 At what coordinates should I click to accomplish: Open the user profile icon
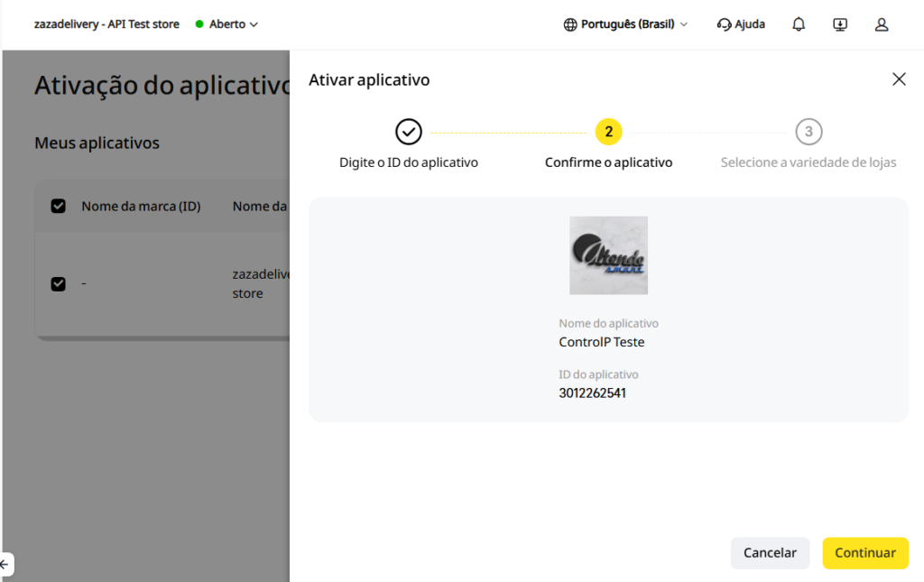[x=881, y=24]
